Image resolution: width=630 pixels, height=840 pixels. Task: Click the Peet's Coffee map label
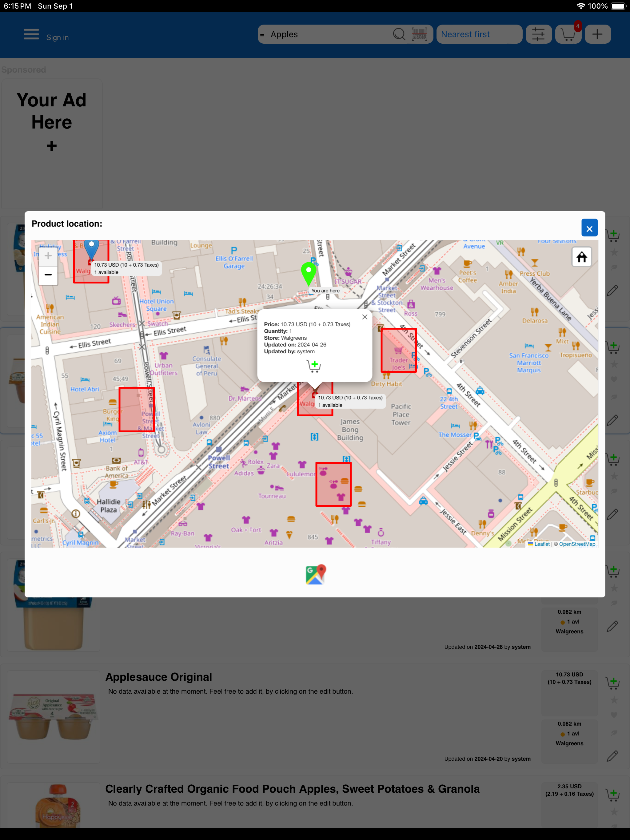tap(467, 276)
